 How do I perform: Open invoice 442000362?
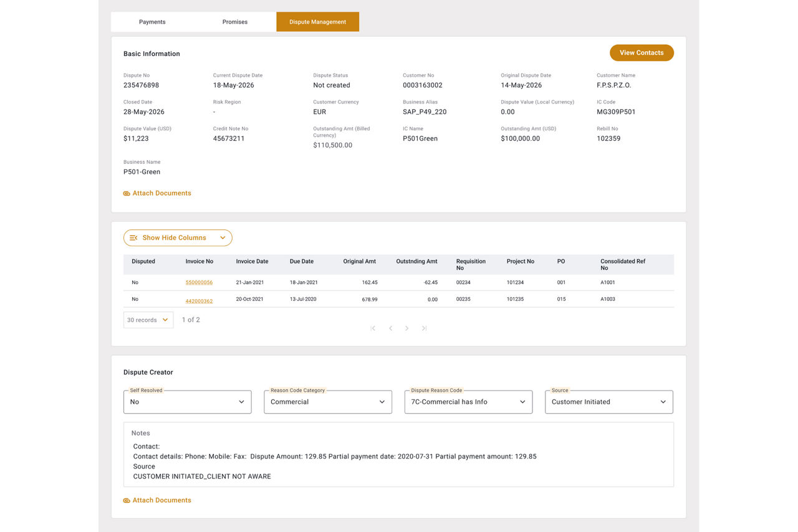click(199, 302)
